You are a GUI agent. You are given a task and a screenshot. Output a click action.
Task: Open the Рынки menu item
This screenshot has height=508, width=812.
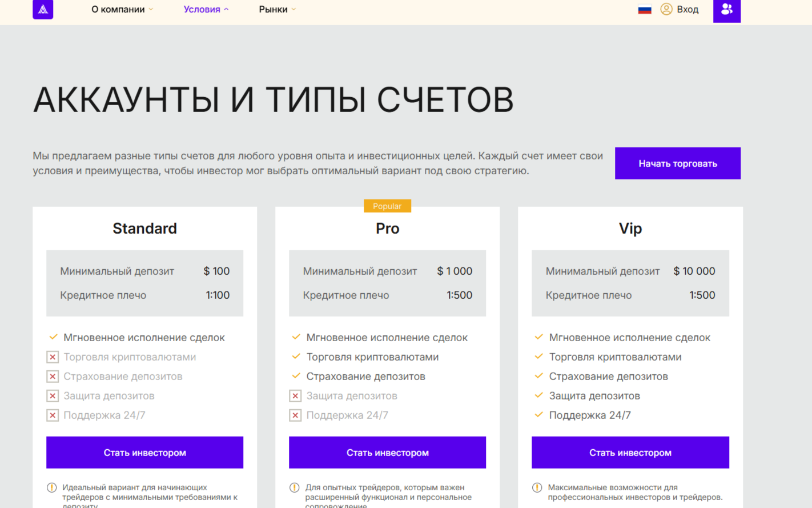tap(273, 9)
